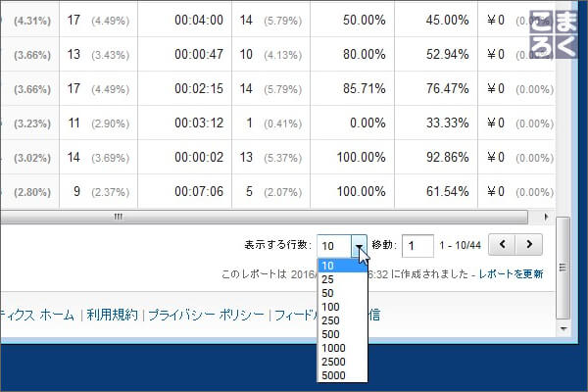Screen dimensions: 588x392
Task: Click the 0.00% bounce cell in 00:03:12 row
Action: [x=367, y=123]
